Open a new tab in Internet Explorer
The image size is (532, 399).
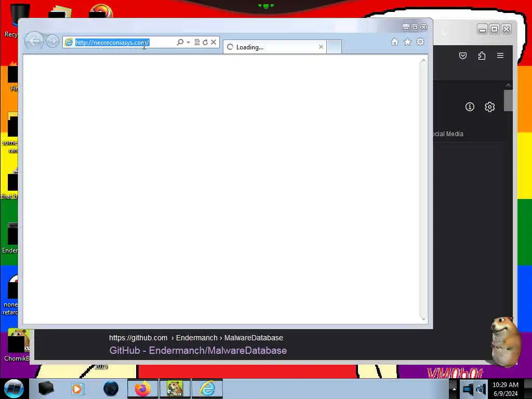pyautogui.click(x=334, y=47)
